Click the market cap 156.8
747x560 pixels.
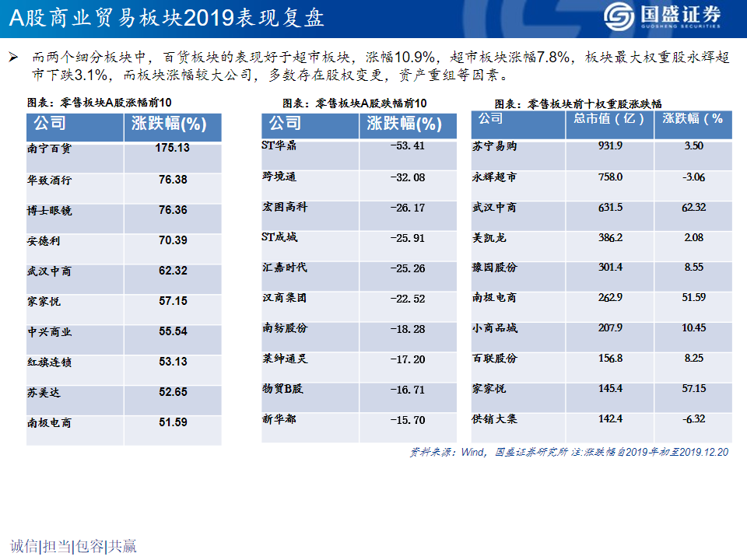click(610, 358)
